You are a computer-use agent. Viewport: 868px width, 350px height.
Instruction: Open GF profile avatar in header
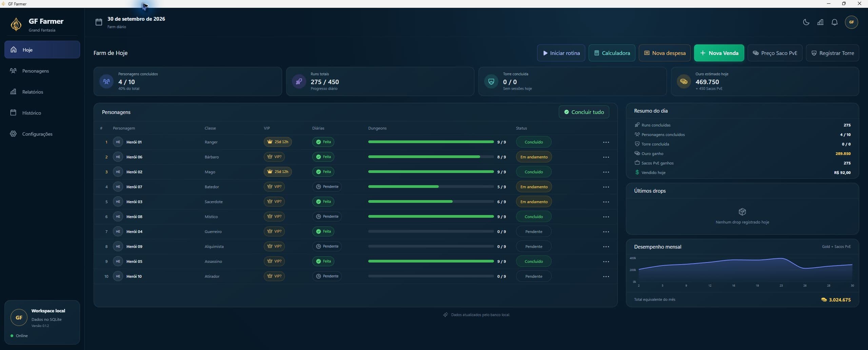(851, 22)
